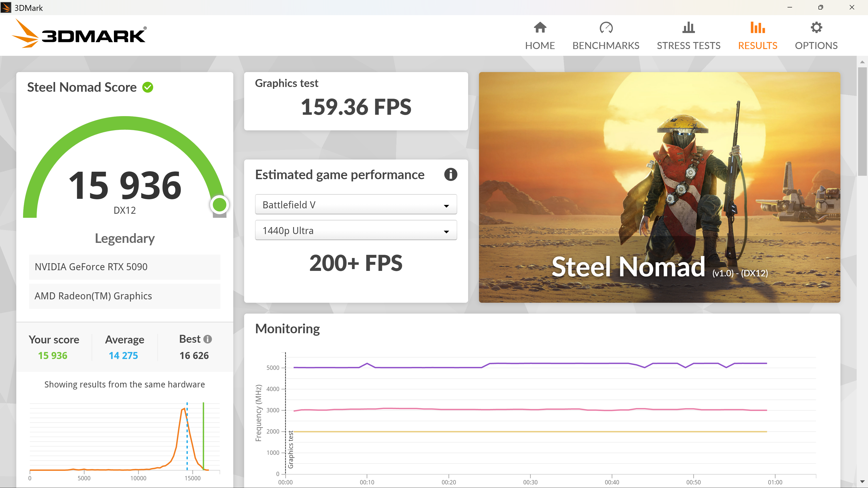Open the OPTIONS tab label
This screenshot has height=488, width=868.
(816, 45)
